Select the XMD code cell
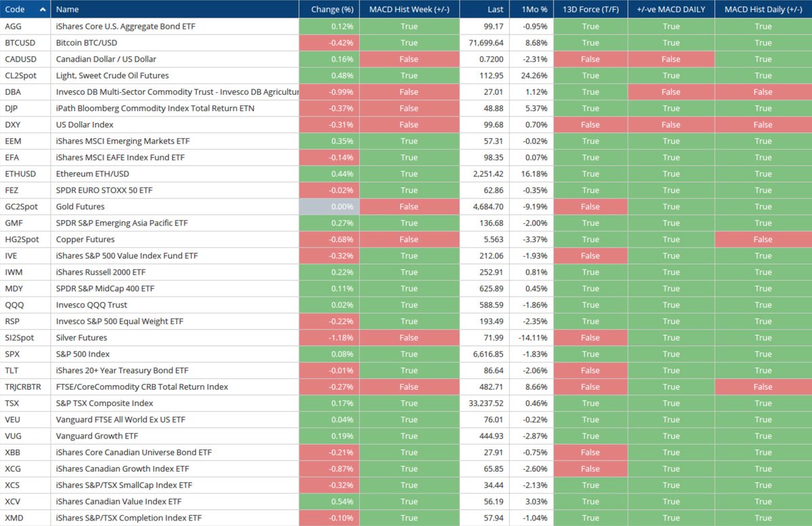This screenshot has height=526, width=812. (26, 518)
